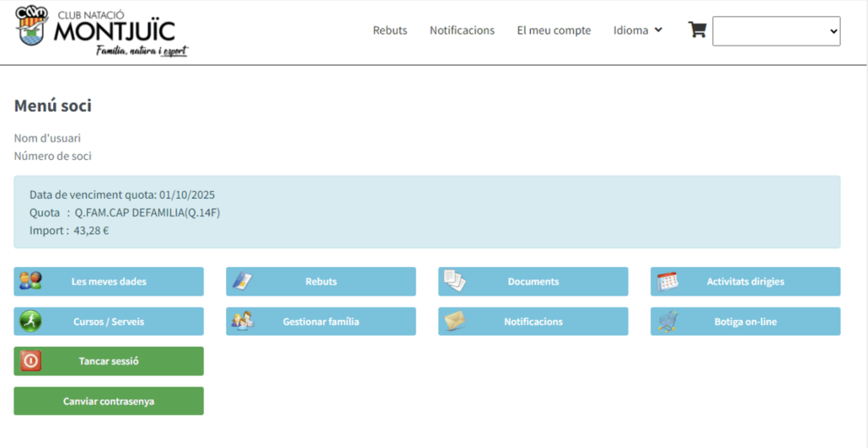Click the papers icon on Documents tile
The image size is (868, 448).
[455, 281]
